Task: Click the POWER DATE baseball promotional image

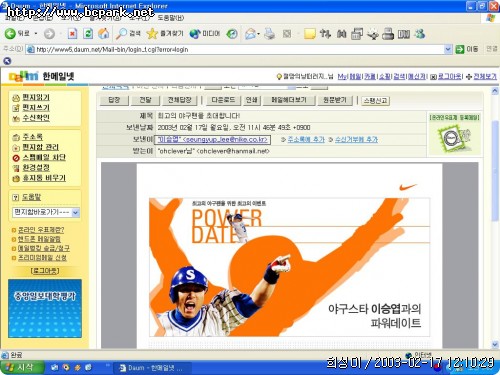Action: coord(289,267)
